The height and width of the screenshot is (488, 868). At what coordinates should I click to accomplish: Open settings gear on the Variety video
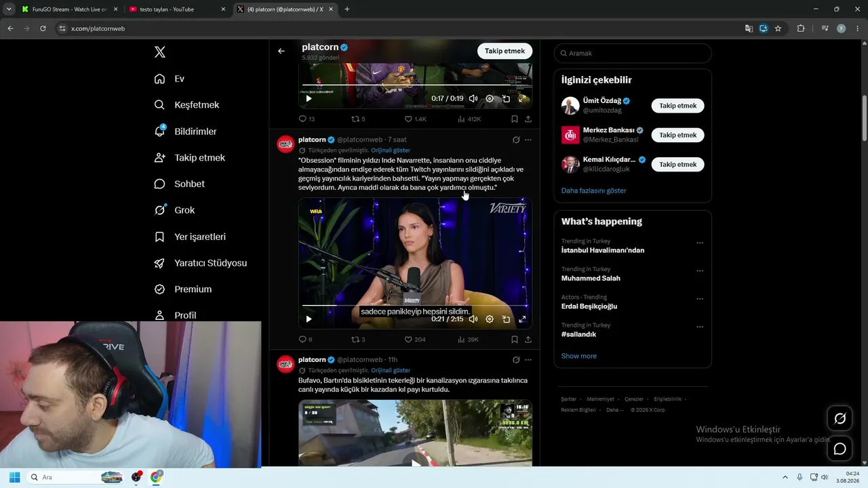(x=490, y=319)
